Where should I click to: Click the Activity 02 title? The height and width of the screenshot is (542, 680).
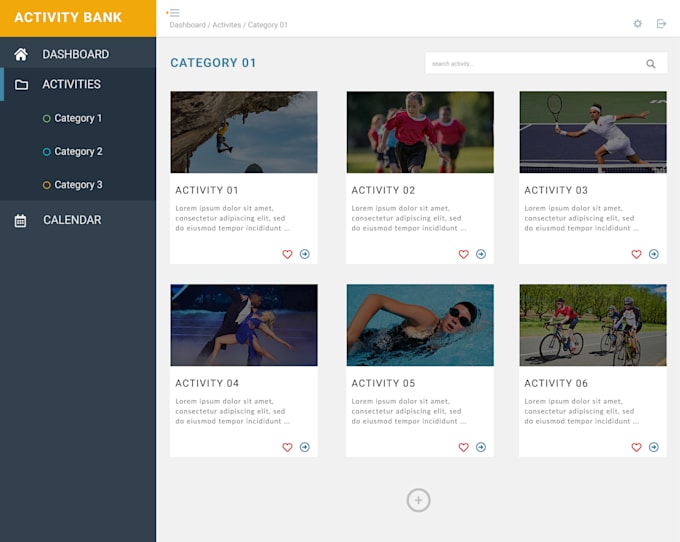click(383, 190)
